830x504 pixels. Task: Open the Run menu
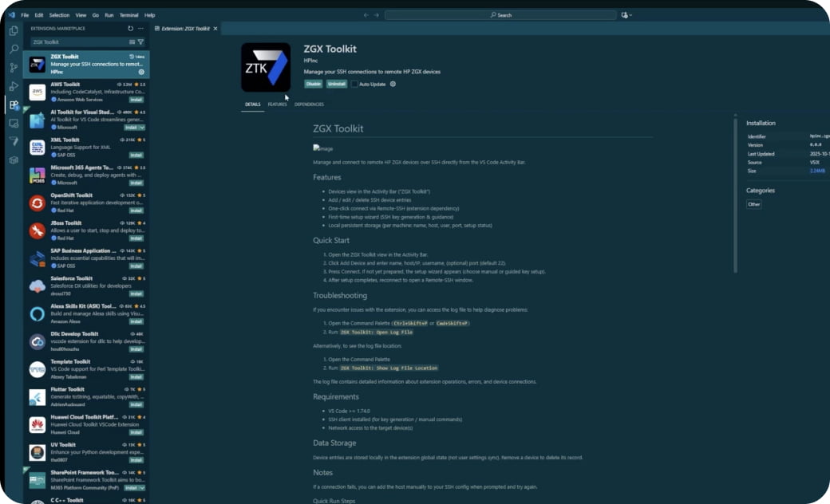(x=109, y=15)
